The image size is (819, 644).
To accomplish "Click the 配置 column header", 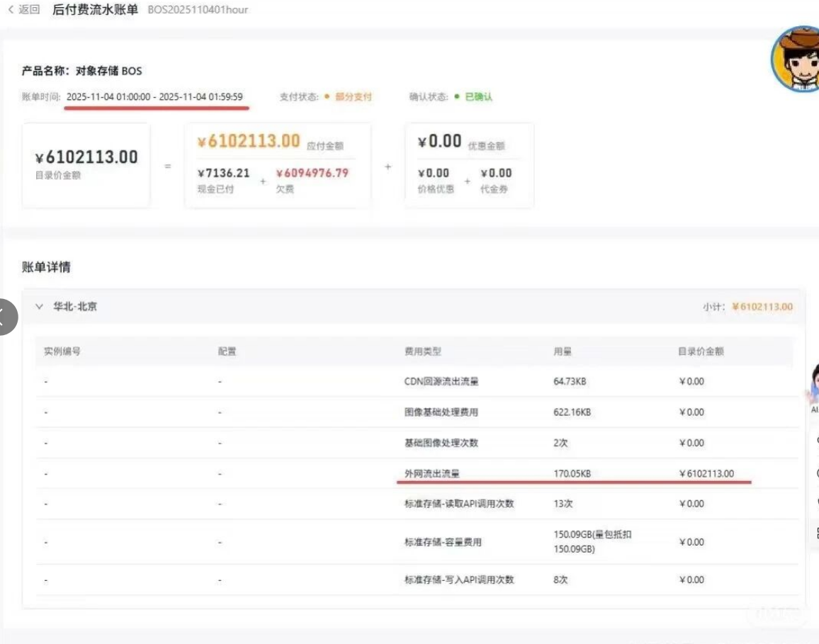I will pyautogui.click(x=227, y=351).
